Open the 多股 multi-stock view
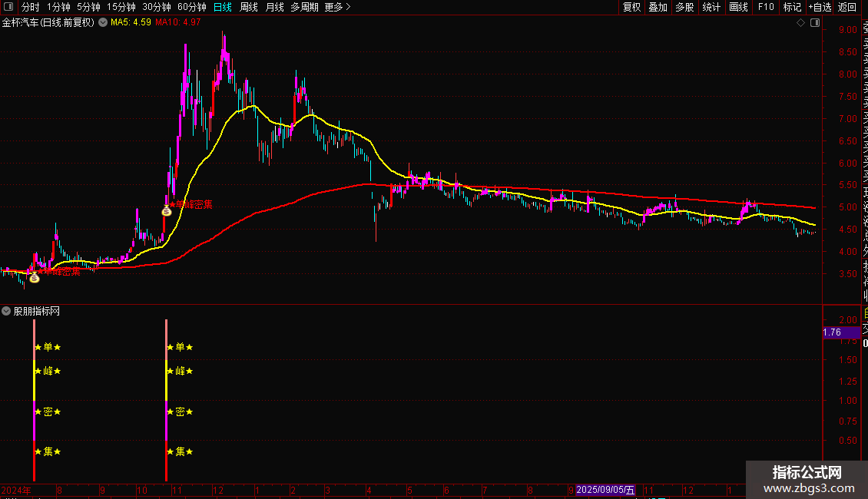Screen dimensions: 868x499 click(x=684, y=7)
